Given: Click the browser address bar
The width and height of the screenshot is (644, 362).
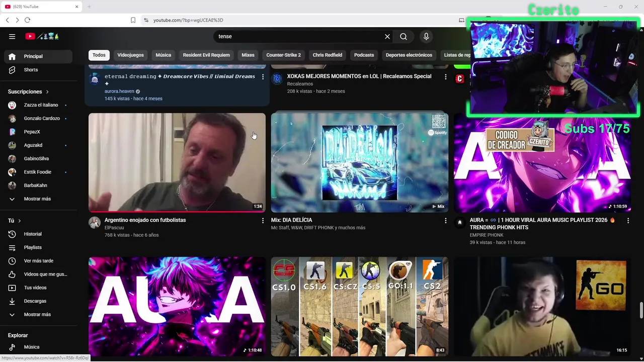Looking at the screenshot, I should pyautogui.click(x=297, y=20).
